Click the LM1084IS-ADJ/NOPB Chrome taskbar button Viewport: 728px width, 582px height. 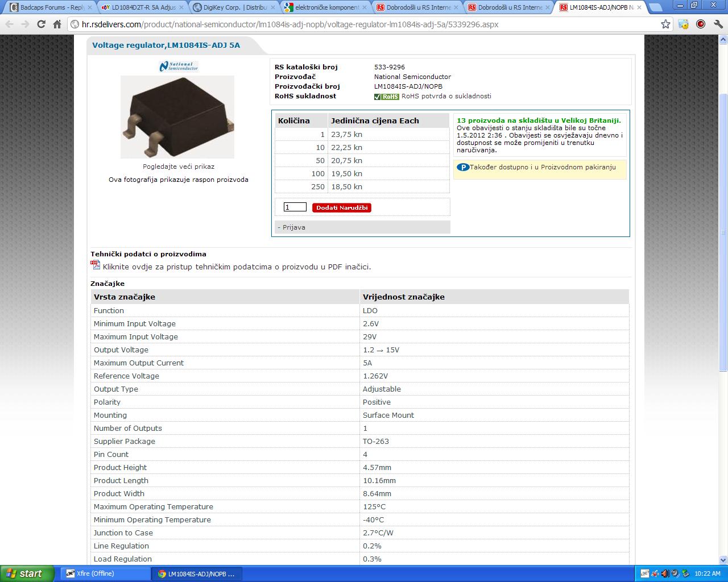197,573
